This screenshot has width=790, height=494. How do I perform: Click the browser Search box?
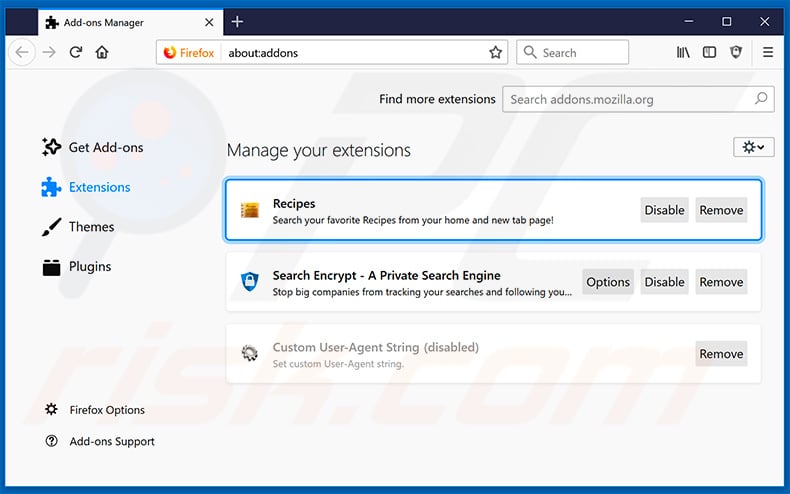point(572,52)
